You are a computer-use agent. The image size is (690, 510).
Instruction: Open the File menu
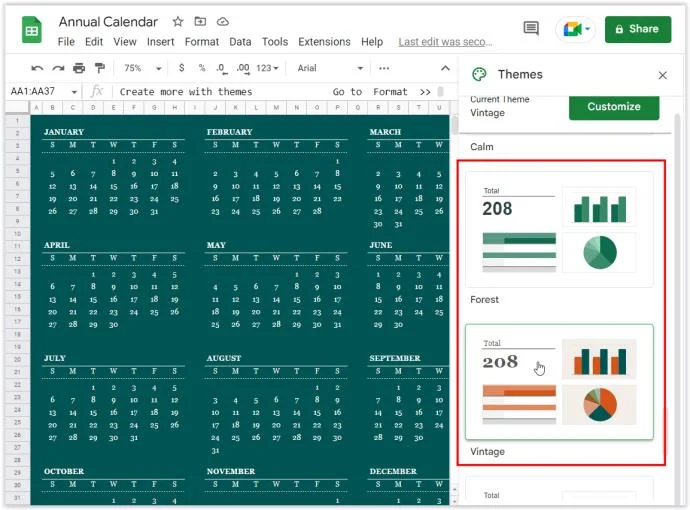coord(66,42)
